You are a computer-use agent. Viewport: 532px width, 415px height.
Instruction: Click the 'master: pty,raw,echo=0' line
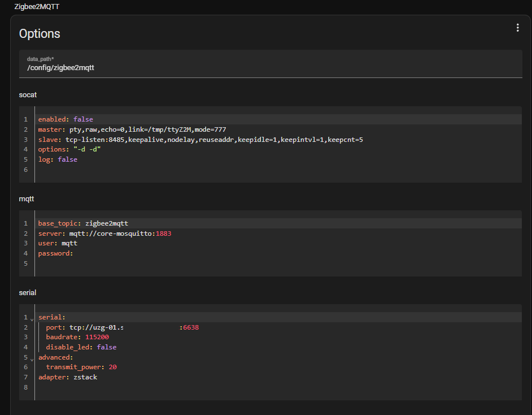278,129
